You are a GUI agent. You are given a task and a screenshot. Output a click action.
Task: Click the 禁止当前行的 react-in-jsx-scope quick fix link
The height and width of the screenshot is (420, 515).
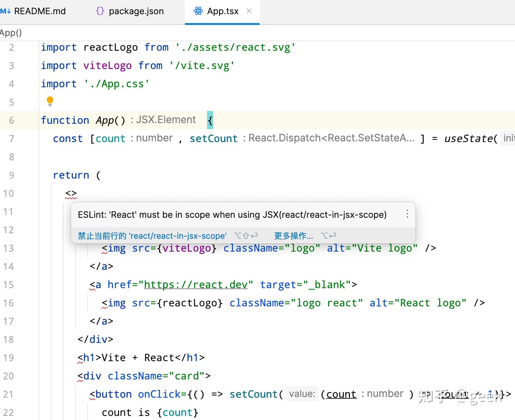pos(152,236)
